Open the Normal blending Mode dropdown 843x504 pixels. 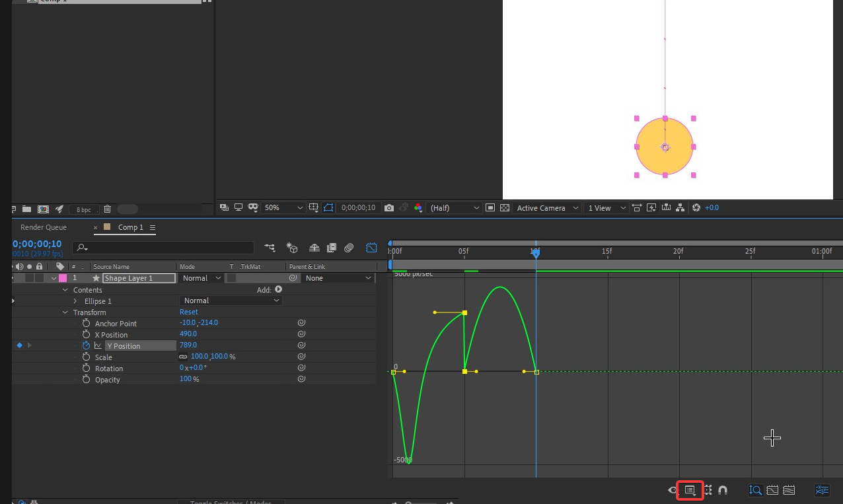(x=200, y=277)
